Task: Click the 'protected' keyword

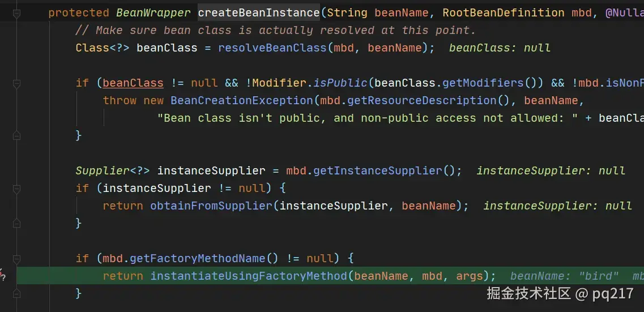Action: [x=79, y=12]
